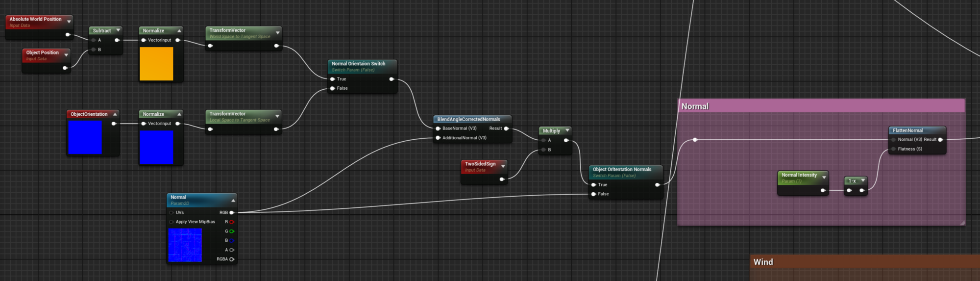Viewport: 980px width, 281px height.
Task: Select False pin on Object Oritentation Normals
Action: [x=594, y=194]
